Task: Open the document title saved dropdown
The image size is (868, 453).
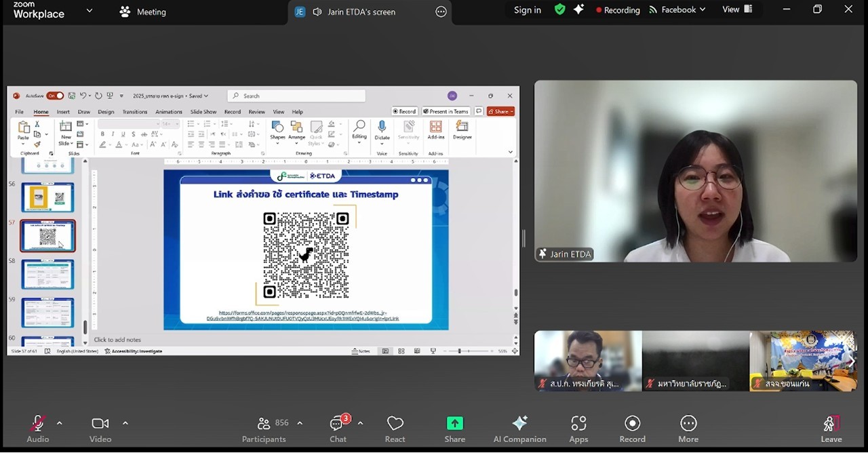Action: tap(205, 96)
